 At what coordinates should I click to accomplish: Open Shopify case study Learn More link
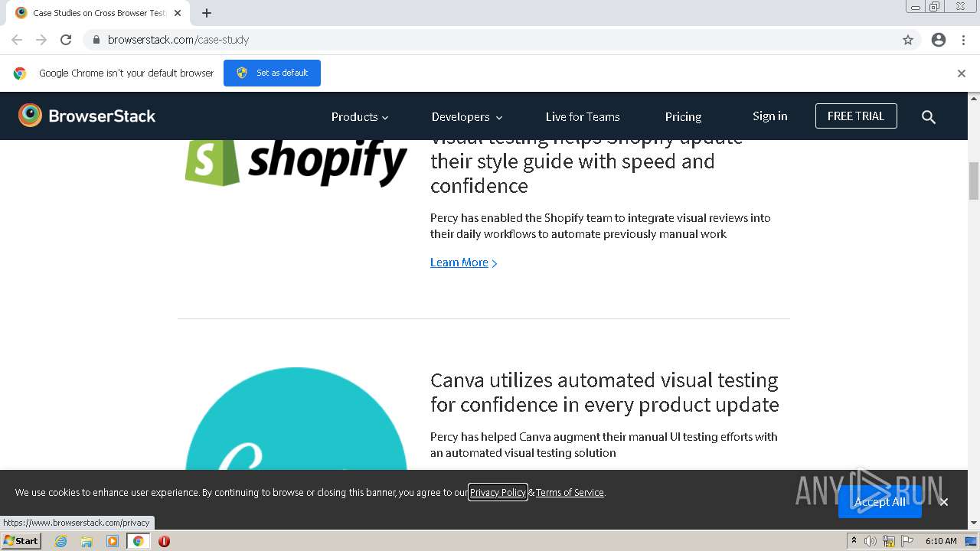tap(464, 262)
